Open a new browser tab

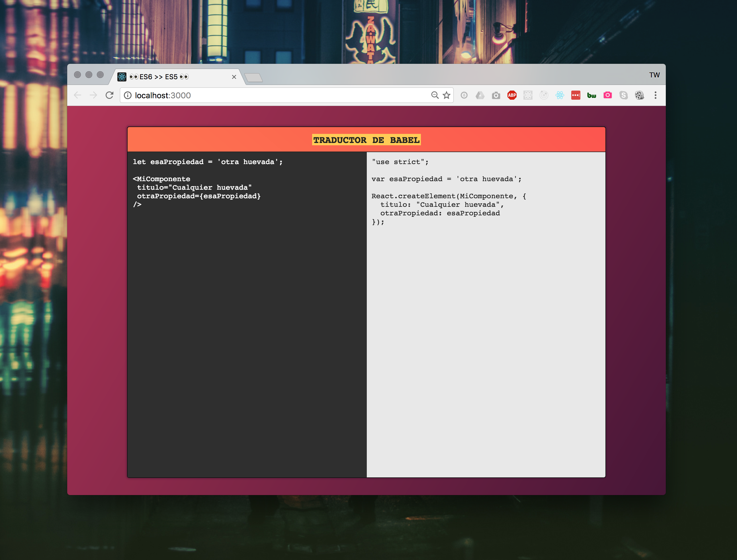click(253, 78)
